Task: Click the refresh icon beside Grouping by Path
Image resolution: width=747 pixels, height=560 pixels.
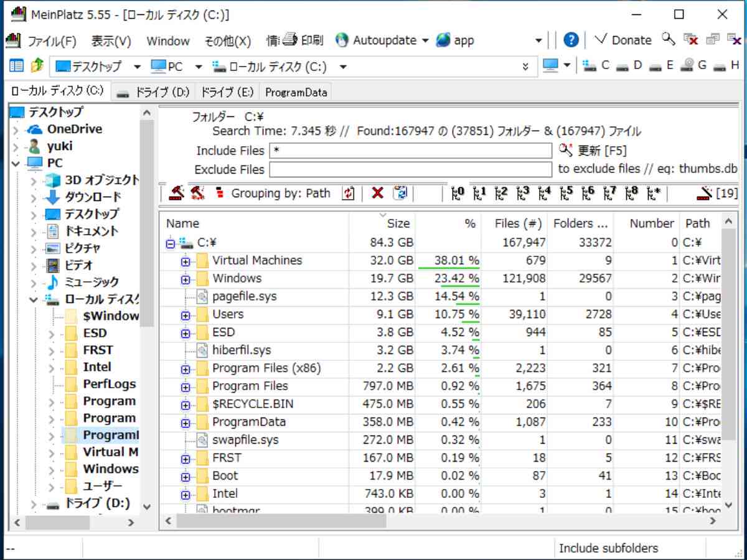Action: (349, 193)
